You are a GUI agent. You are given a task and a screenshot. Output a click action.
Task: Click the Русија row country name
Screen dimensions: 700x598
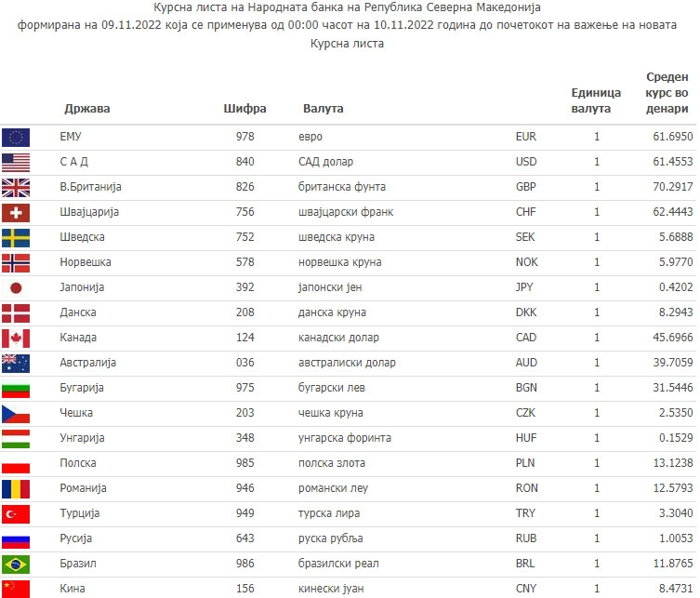tap(76, 538)
